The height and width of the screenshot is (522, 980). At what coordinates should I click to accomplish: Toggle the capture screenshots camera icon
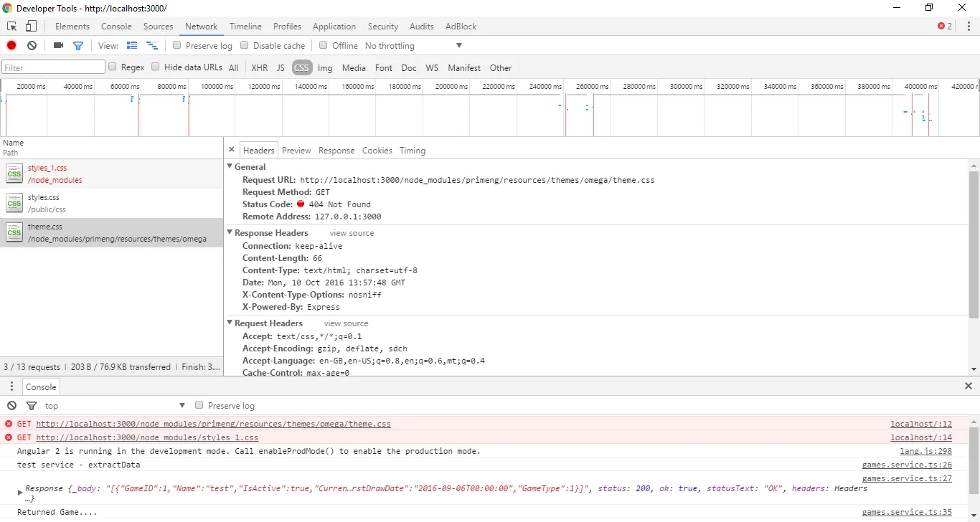point(59,45)
